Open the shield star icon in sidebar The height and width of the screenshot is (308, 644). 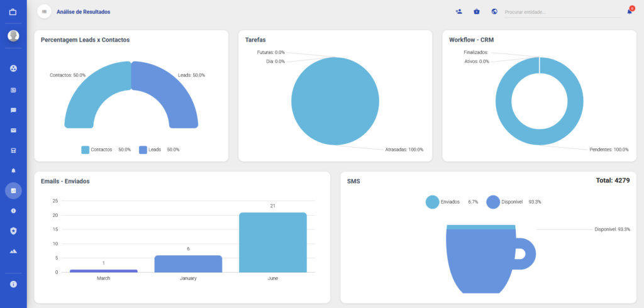(13, 231)
